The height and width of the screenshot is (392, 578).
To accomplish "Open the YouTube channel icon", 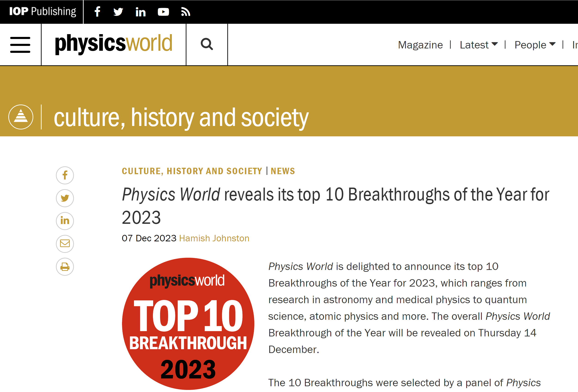I will click(x=163, y=12).
